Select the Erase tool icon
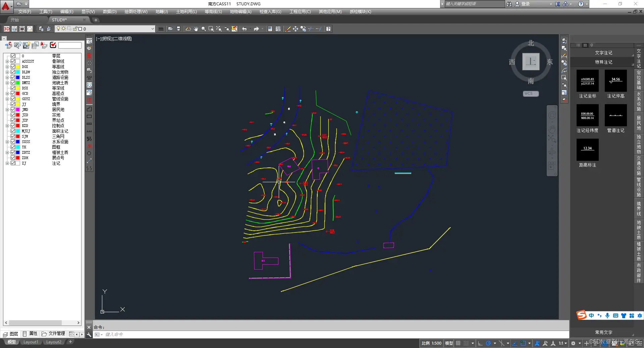The height and width of the screenshot is (348, 644). [x=288, y=29]
